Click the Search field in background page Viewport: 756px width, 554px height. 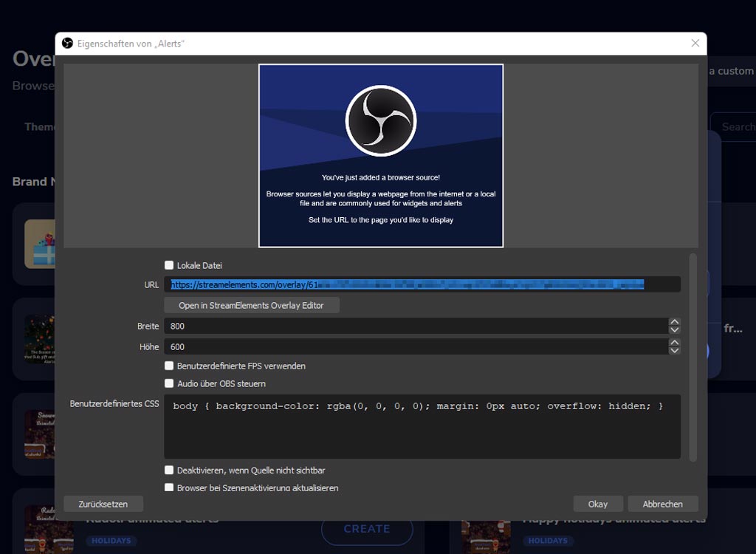733,127
